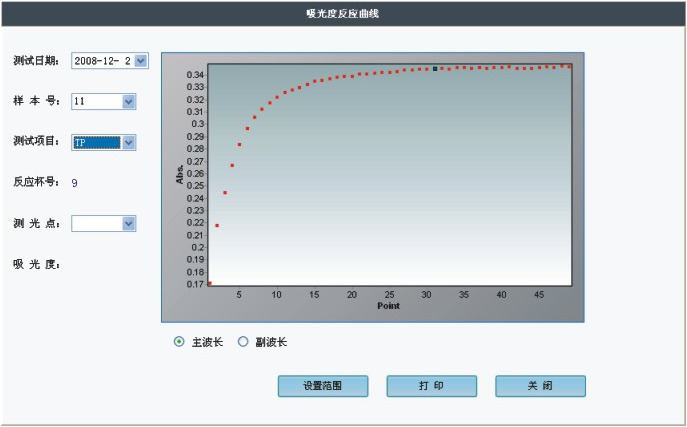The width and height of the screenshot is (687, 427).
Task: Select the 副波长 radio button
Action: [x=242, y=342]
